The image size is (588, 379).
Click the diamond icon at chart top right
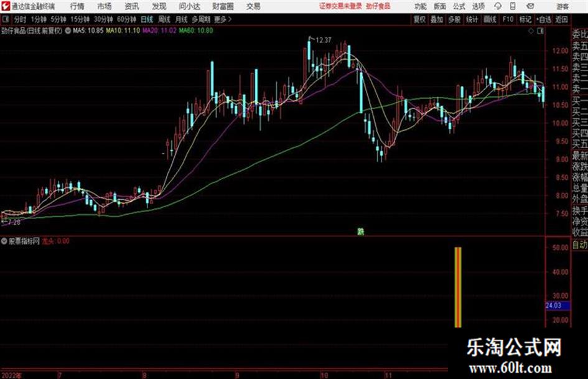[x=531, y=32]
